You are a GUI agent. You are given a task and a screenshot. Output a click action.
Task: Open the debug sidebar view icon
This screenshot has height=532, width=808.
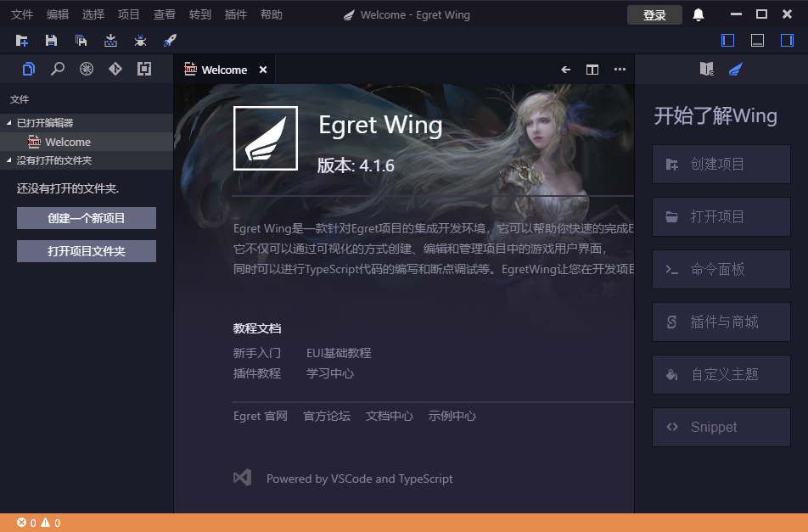click(87, 69)
